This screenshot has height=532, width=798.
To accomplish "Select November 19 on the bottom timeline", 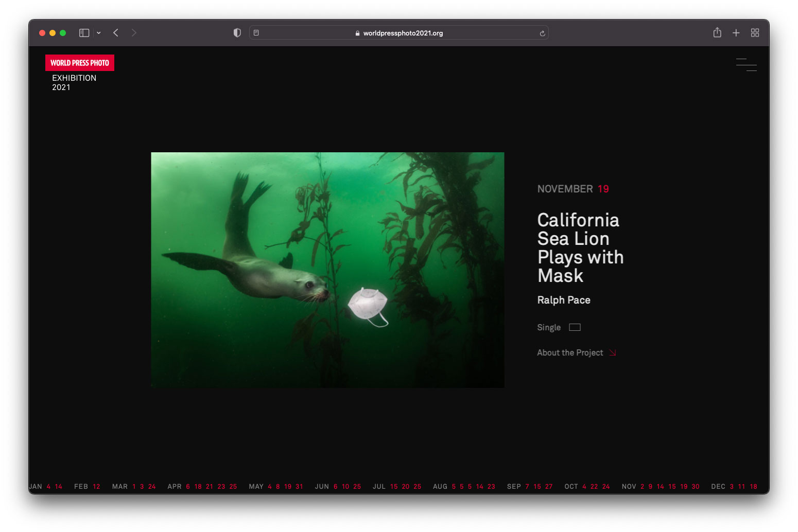I will coord(684,486).
